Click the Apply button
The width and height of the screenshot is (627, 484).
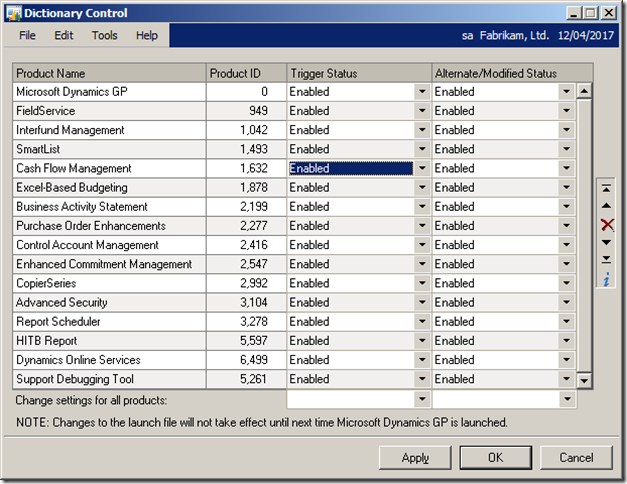coord(415,458)
